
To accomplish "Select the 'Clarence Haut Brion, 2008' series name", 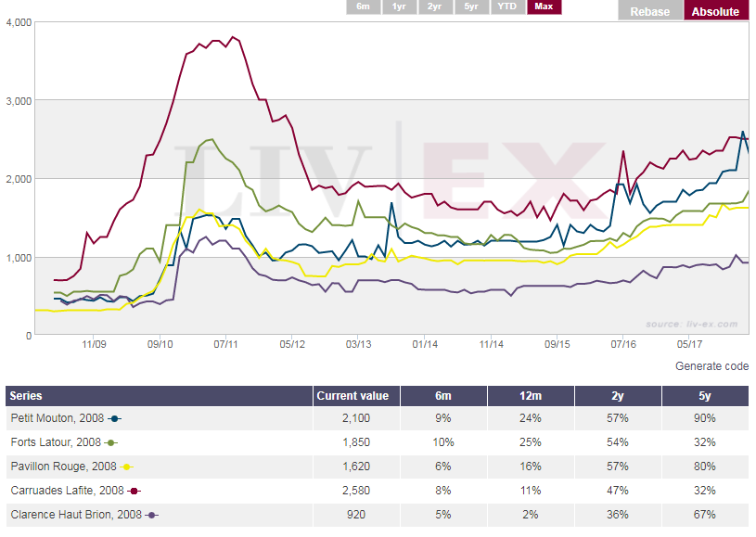I will pyautogui.click(x=76, y=515).
